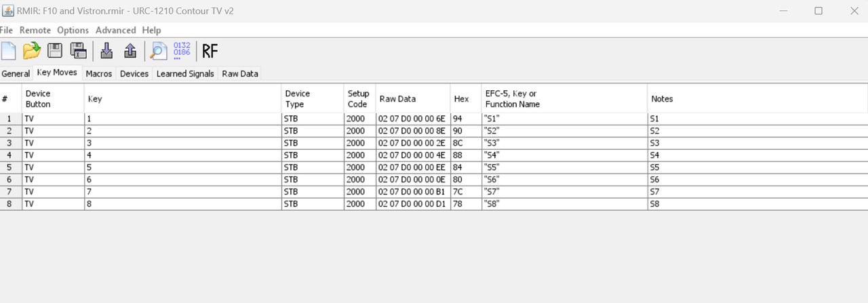Screen dimensions: 868x303
Task: Select the Key Moves tab
Action: (57, 73)
